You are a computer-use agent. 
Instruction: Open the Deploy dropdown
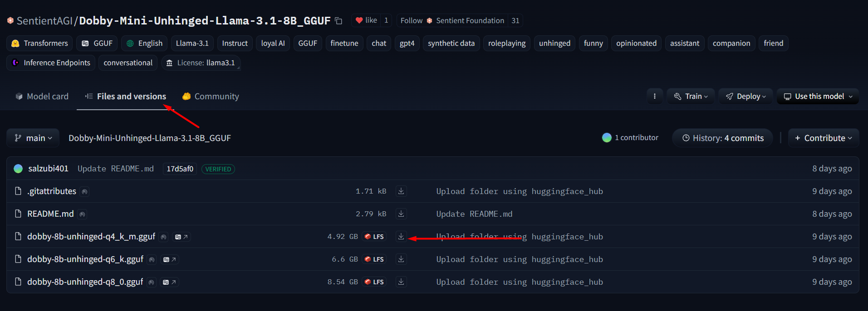click(x=745, y=96)
